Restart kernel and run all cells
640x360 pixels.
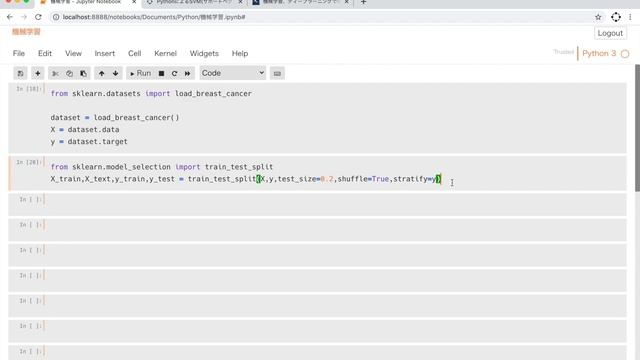[x=187, y=73]
